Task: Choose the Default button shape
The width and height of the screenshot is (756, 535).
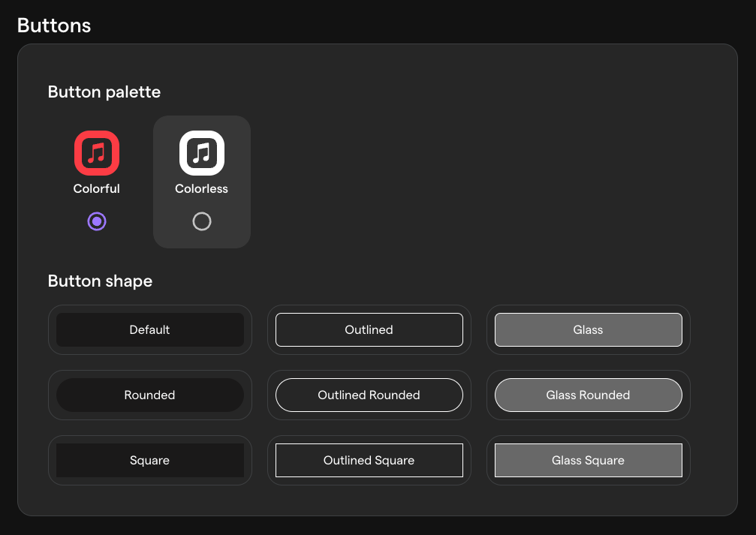Action: pos(149,329)
